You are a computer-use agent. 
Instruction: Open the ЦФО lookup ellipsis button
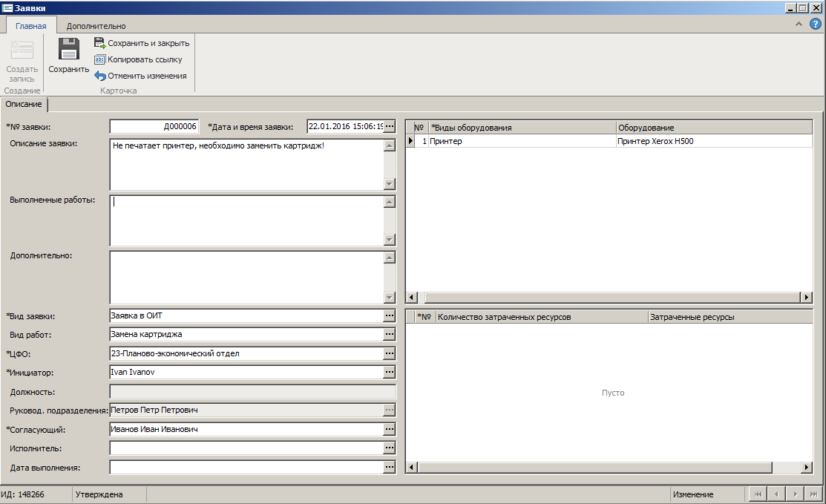point(390,354)
